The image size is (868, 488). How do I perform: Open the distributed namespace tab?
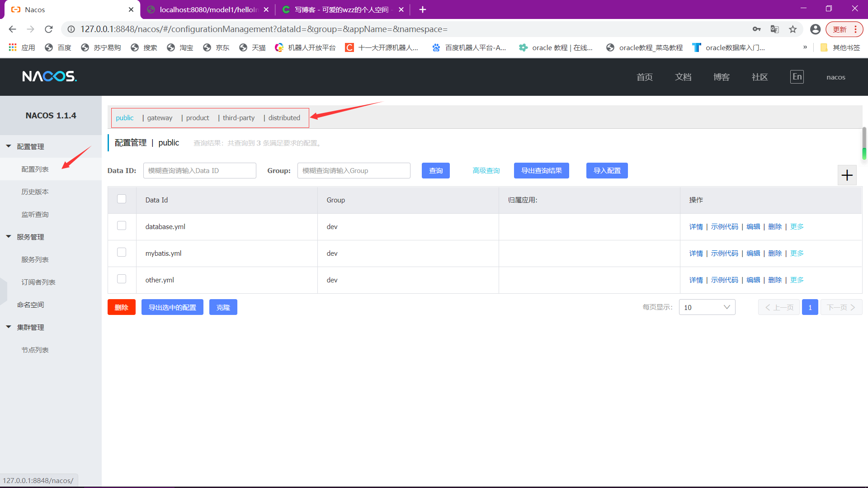pos(284,118)
